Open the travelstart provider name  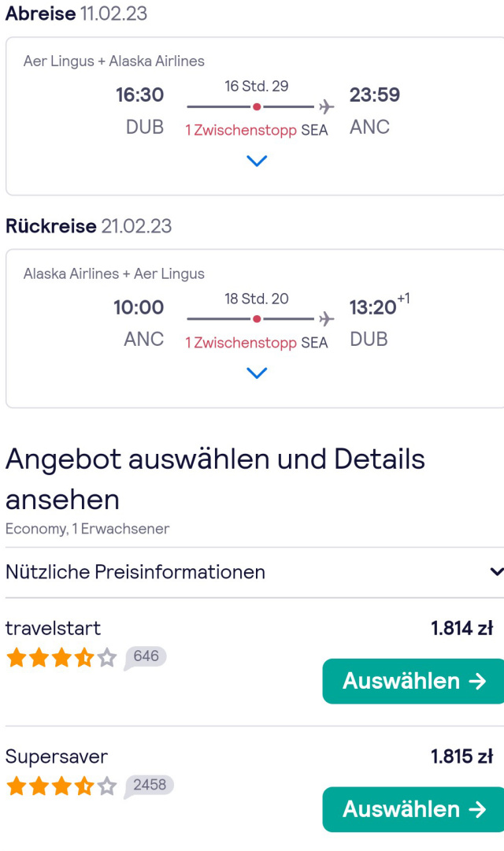tap(54, 628)
